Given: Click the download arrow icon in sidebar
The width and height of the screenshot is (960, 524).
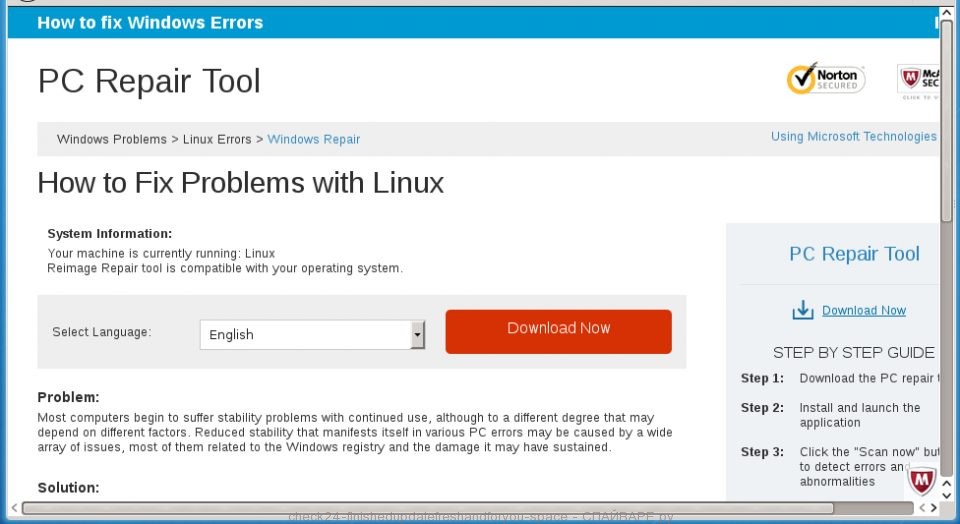Looking at the screenshot, I should point(803,310).
